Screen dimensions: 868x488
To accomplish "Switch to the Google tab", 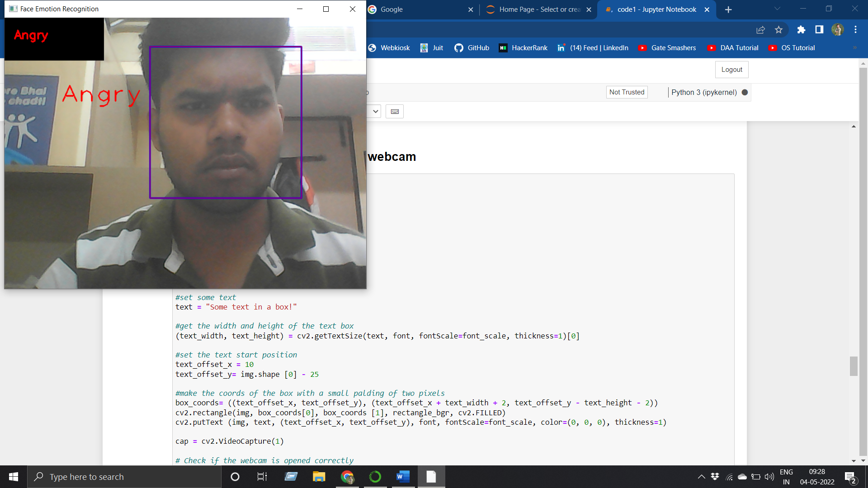I will tap(407, 9).
